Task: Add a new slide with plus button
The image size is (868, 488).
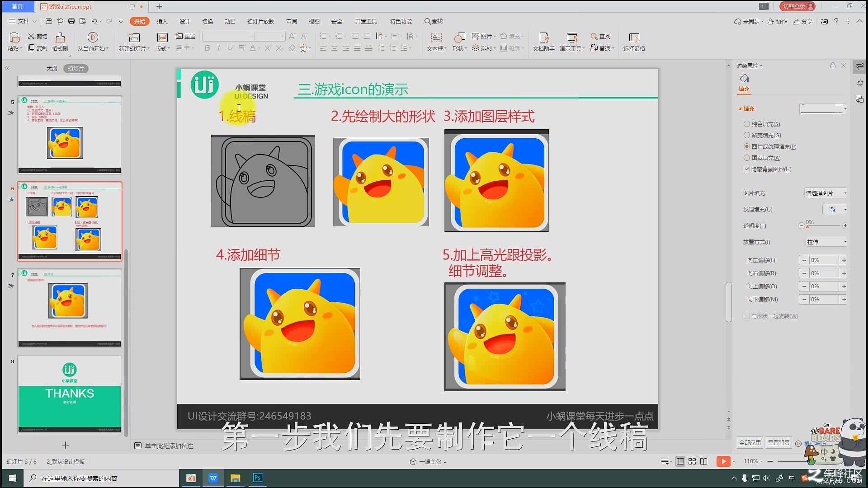Action: click(66, 445)
